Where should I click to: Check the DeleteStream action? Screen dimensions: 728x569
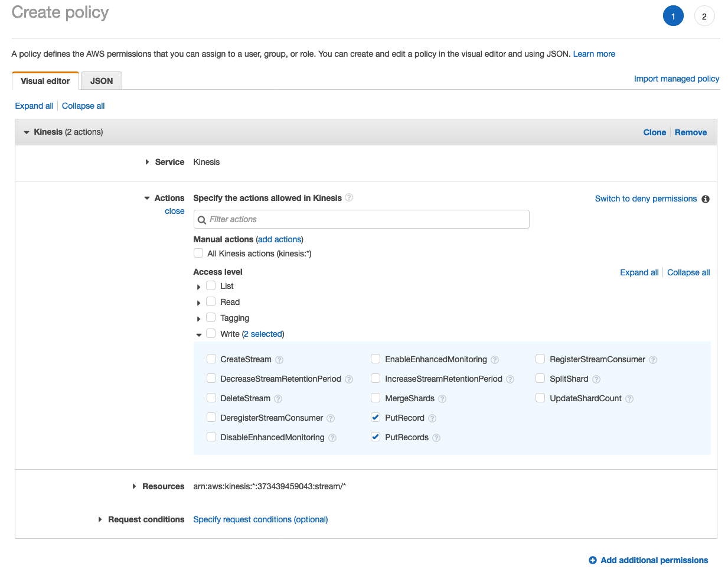tap(211, 398)
